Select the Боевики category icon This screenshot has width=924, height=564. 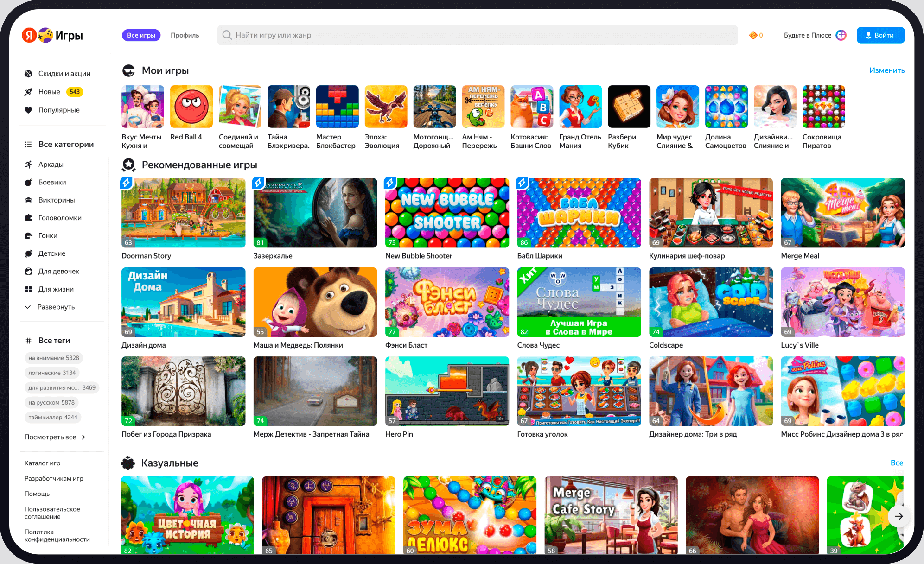[28, 182]
